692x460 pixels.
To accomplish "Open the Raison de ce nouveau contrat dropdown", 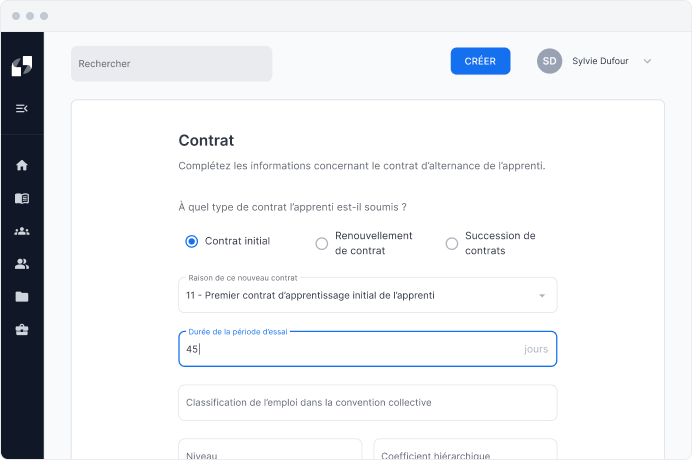I will (367, 296).
